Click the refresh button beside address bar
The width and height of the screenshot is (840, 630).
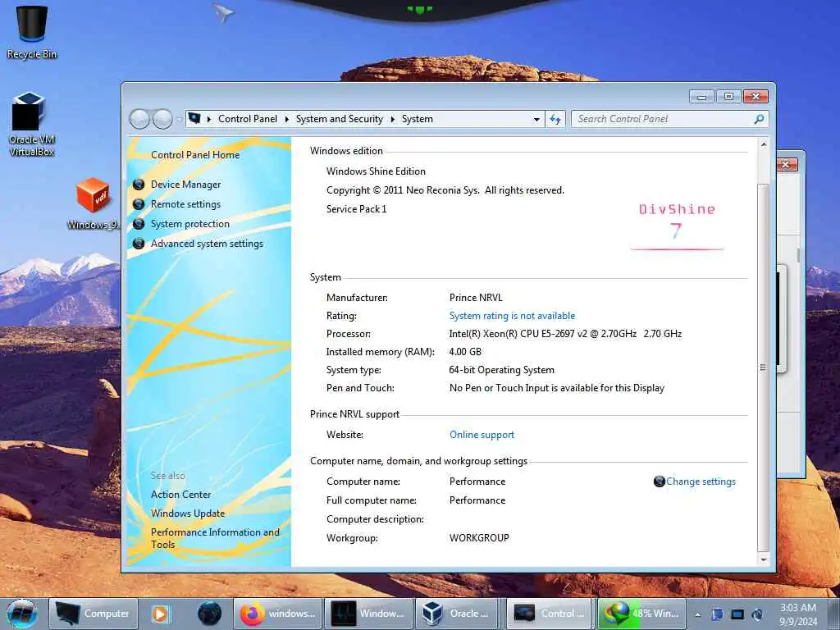555,119
